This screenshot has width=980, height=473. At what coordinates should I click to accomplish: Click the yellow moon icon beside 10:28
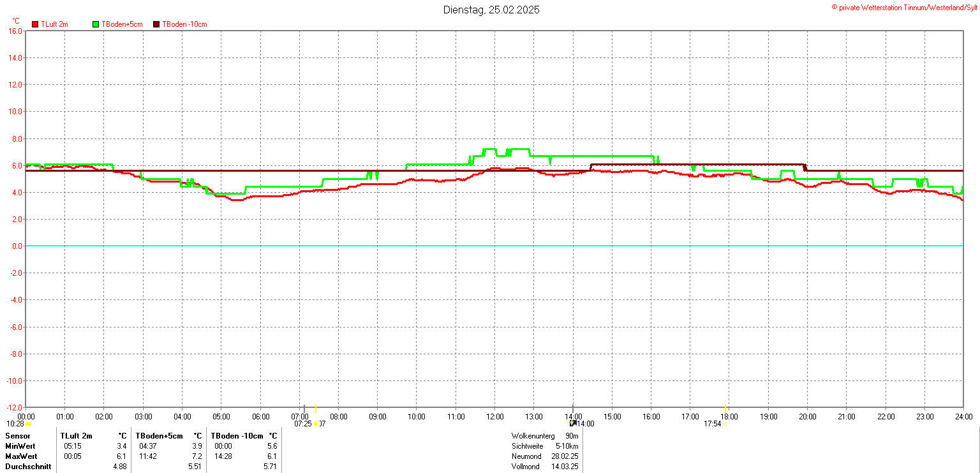[x=28, y=424]
